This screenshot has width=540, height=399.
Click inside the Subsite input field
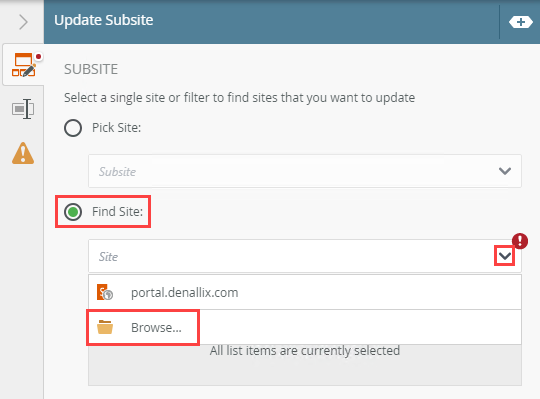coord(305,171)
